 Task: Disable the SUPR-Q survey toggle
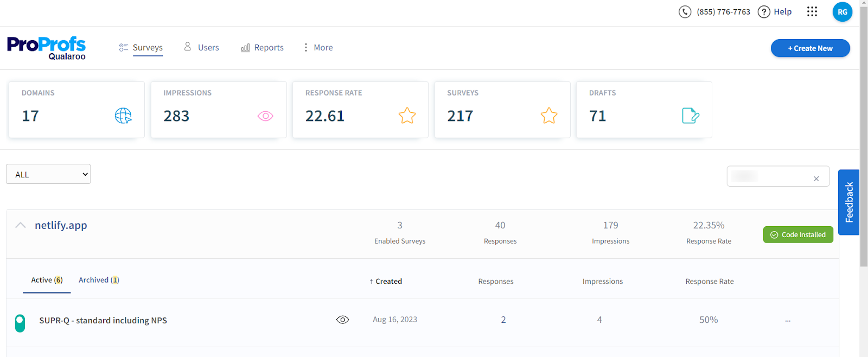pyautogui.click(x=20, y=323)
